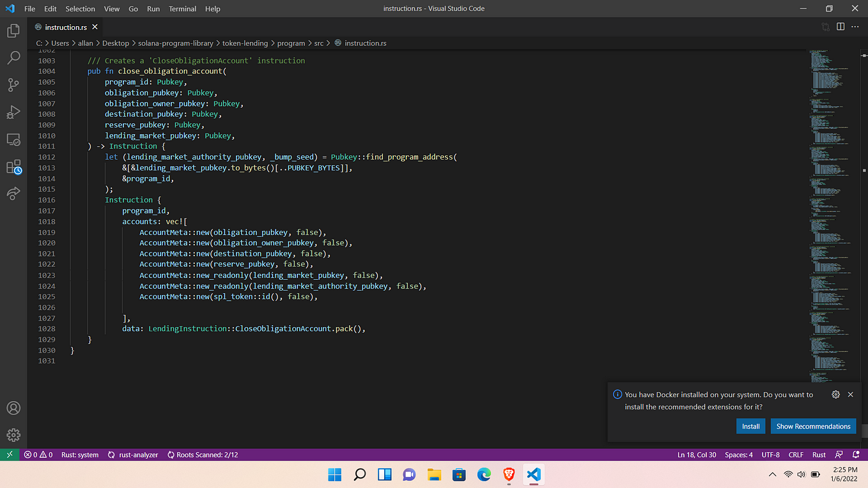Viewport: 868px width, 488px height.
Task: Open the Source Control view
Action: click(x=13, y=85)
